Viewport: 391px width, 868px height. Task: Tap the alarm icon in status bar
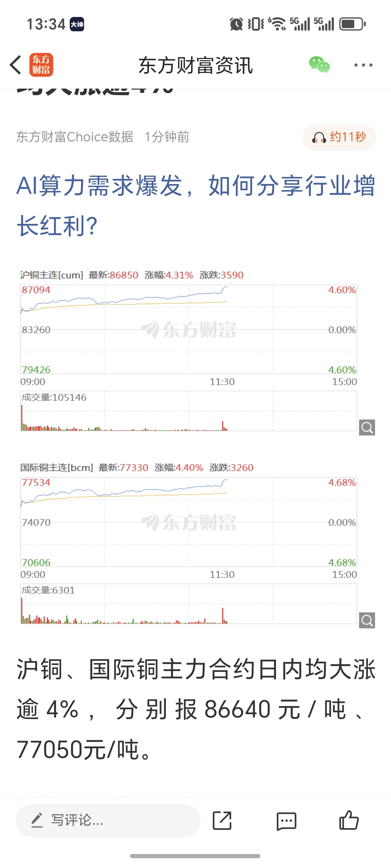point(236,24)
